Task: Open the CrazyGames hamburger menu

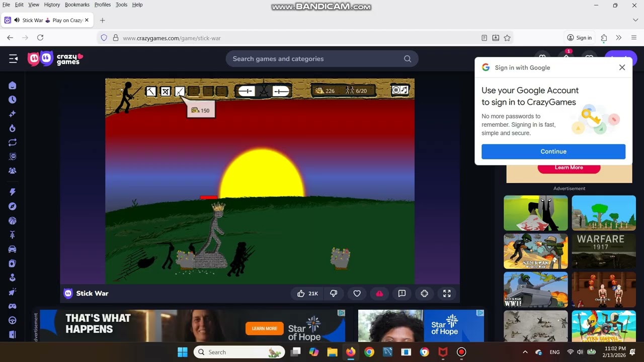Action: click(14, 59)
